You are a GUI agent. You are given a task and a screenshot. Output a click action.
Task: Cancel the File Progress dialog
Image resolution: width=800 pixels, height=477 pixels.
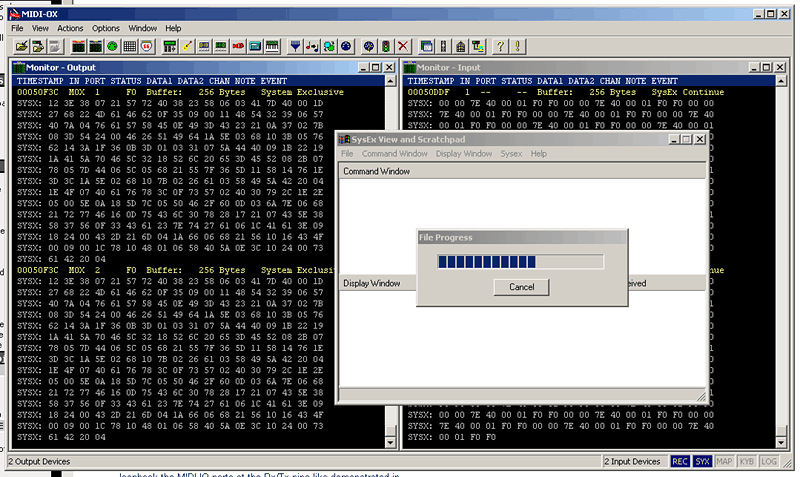tap(521, 287)
